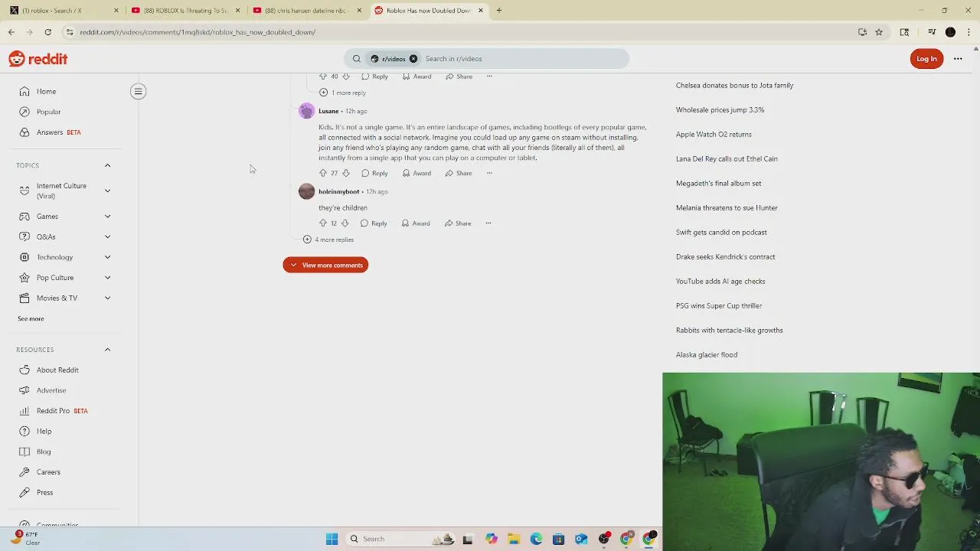980x551 pixels.
Task: Click the browser address bar URL
Action: 198,32
